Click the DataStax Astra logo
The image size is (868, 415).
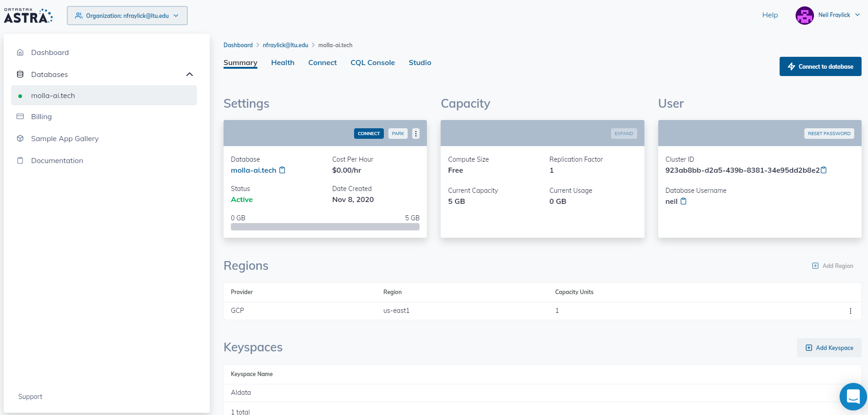pos(28,16)
